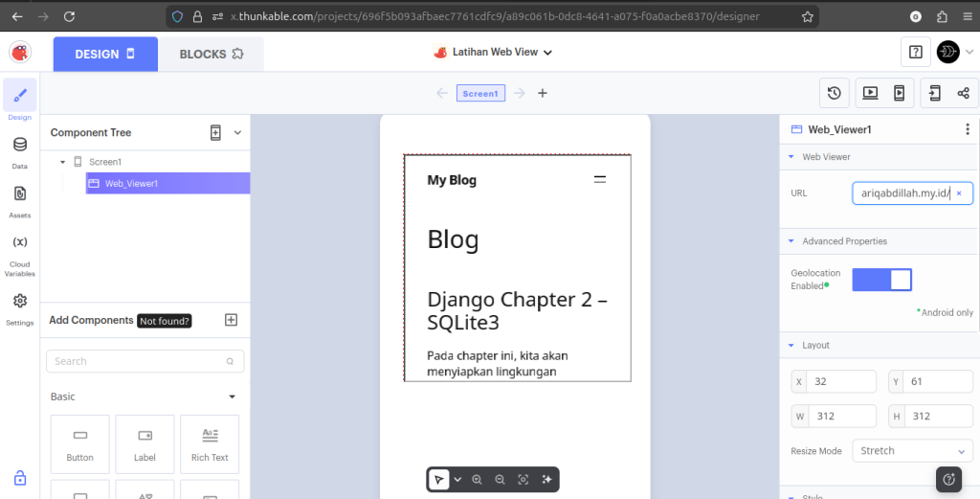Open the Assets sidebar panel

pos(19,200)
